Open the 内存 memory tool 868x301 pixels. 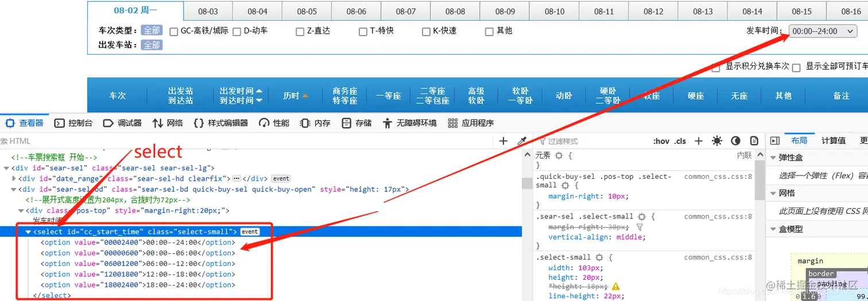pos(315,123)
